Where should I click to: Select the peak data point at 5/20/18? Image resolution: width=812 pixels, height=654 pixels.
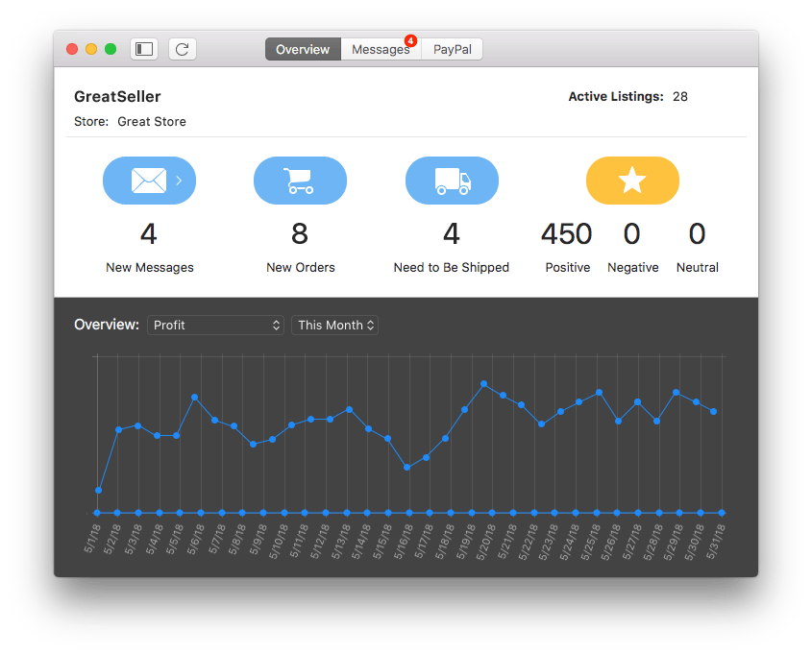click(483, 384)
